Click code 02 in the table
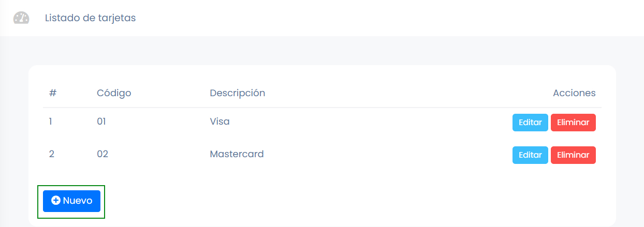This screenshot has width=644, height=227. coord(103,154)
